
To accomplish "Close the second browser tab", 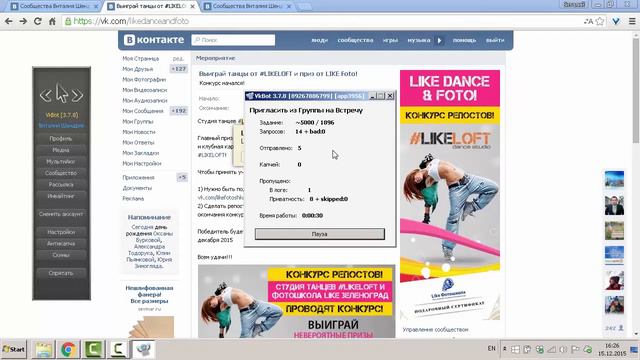I will coord(193,7).
